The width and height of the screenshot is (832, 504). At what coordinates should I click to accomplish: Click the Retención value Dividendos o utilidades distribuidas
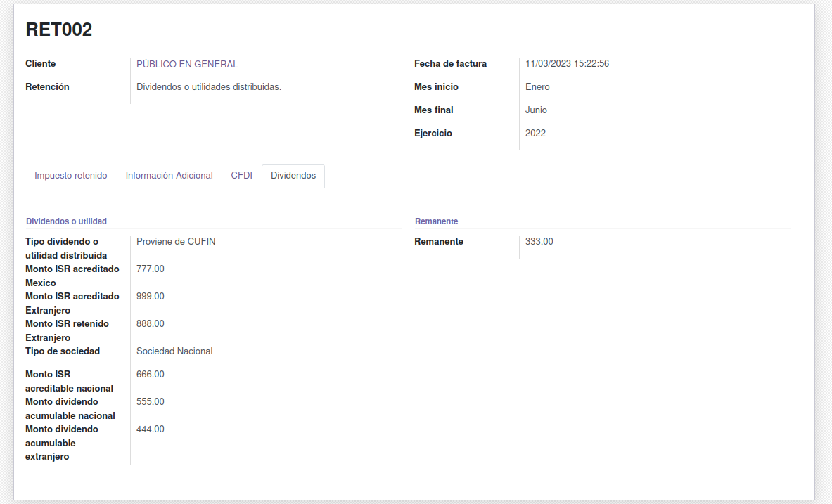[208, 87]
